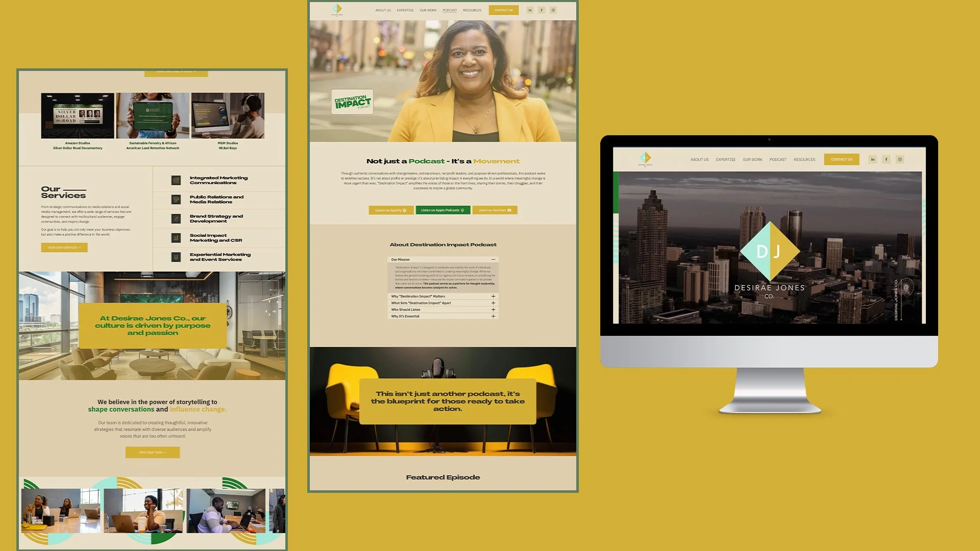
Task: Open Silver Dollar Road Documentary thumbnail
Action: coord(78,116)
